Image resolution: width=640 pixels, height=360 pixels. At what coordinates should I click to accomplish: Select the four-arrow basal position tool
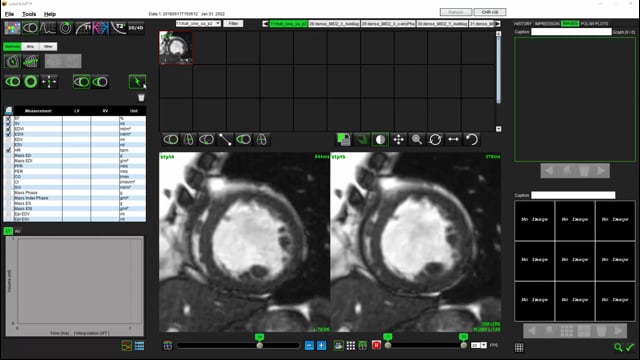tap(49, 82)
